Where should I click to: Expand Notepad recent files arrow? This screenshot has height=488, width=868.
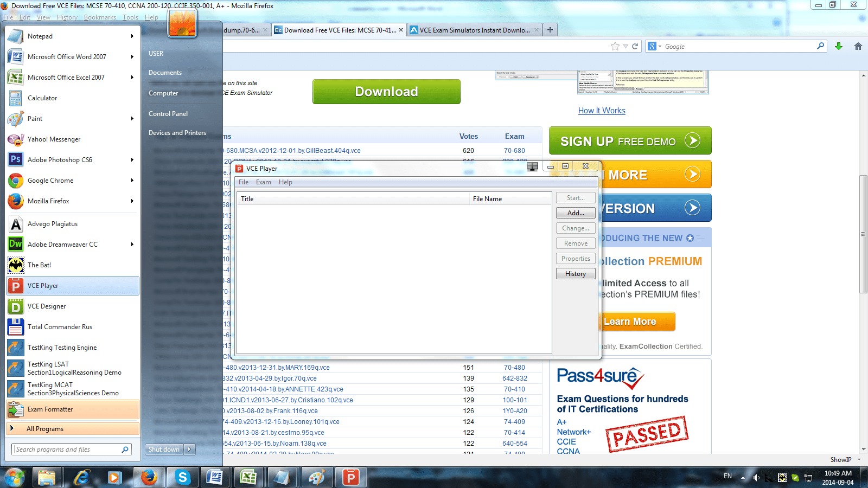(132, 36)
